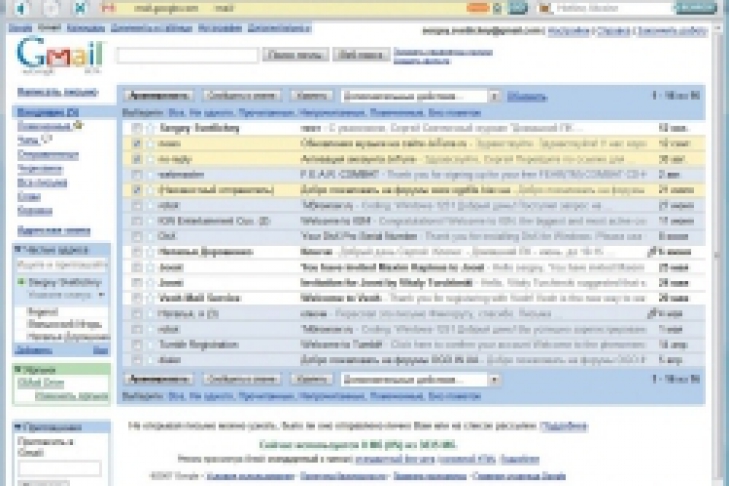Uncheck the no-reply email checkbox
The height and width of the screenshot is (486, 729).
(137, 158)
